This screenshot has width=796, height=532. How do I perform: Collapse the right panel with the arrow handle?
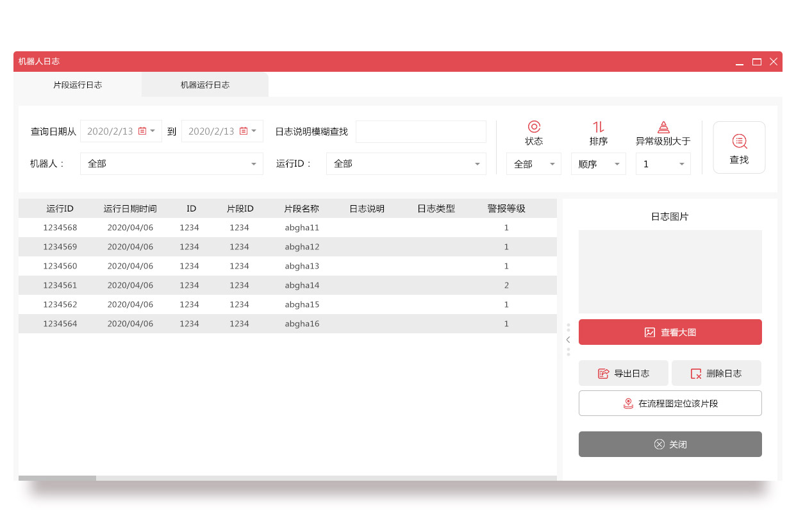[x=568, y=340]
